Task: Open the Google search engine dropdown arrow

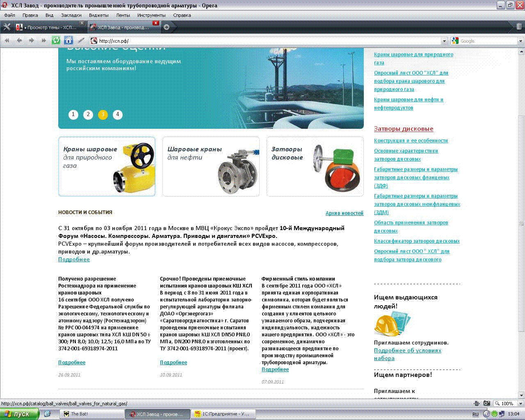Action: 520,41
